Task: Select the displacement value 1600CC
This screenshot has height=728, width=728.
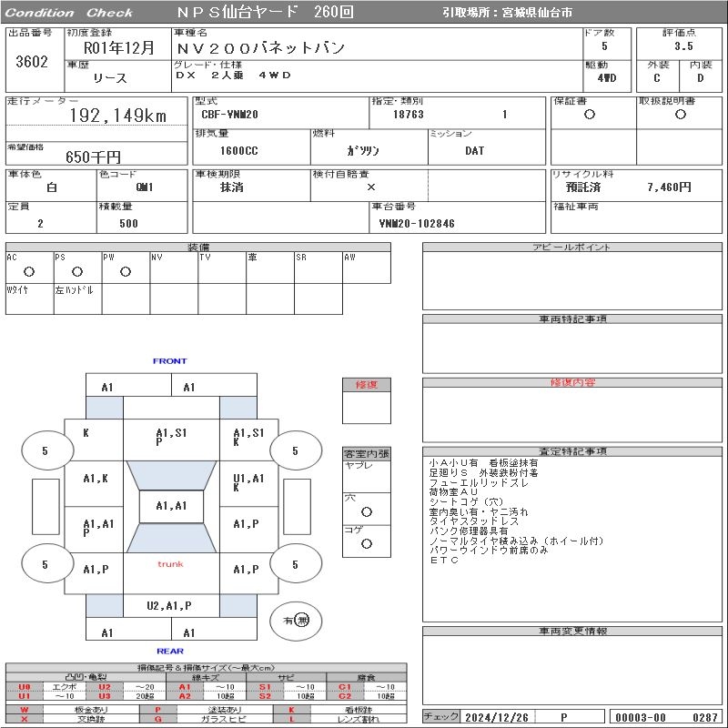Action: click(x=238, y=150)
